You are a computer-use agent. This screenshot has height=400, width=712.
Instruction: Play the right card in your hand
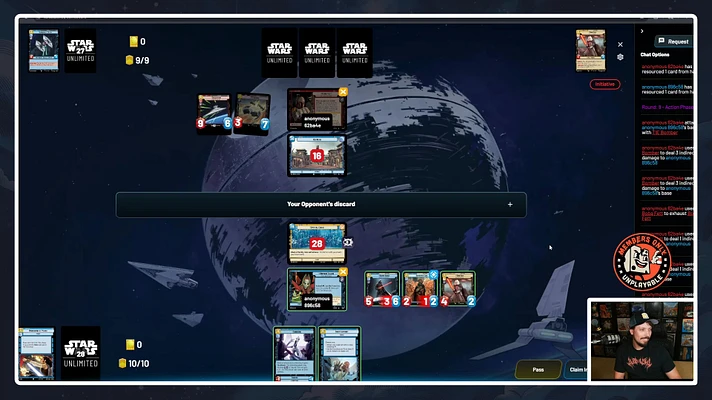(339, 354)
